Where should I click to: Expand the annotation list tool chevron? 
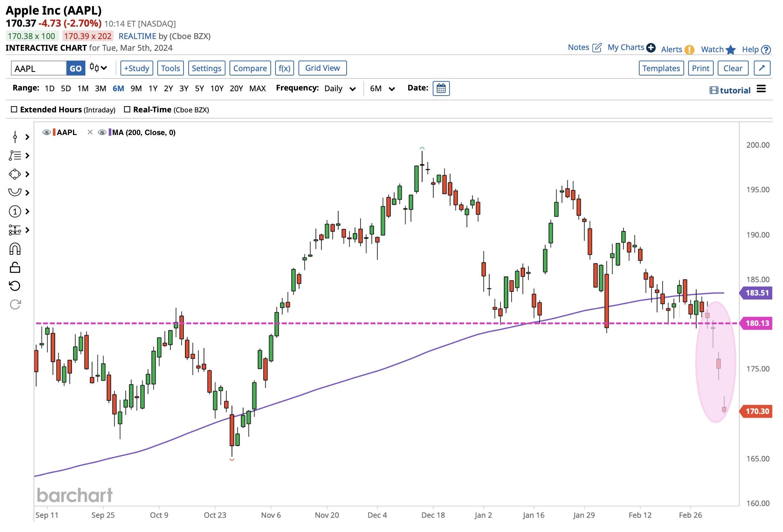click(27, 156)
